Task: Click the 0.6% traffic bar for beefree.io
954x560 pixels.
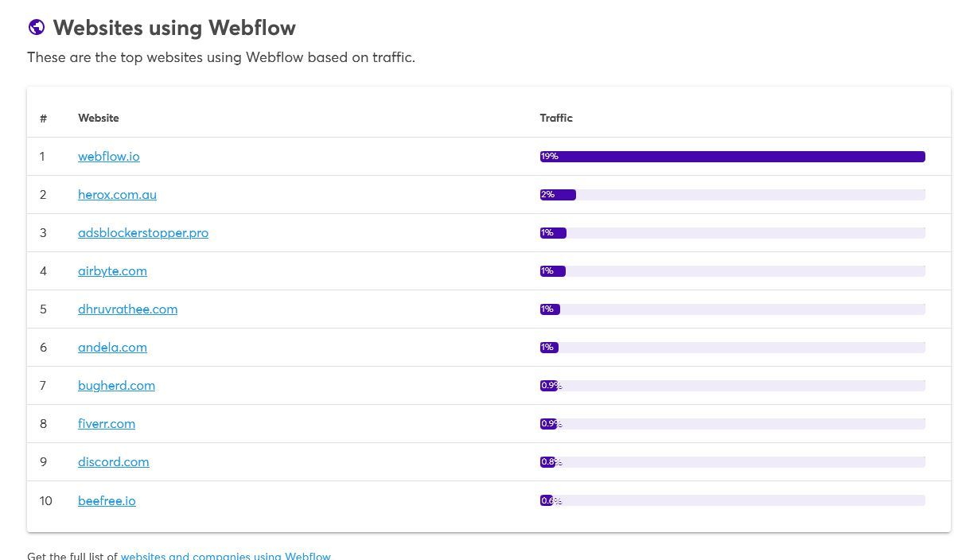Action: pyautogui.click(x=733, y=501)
